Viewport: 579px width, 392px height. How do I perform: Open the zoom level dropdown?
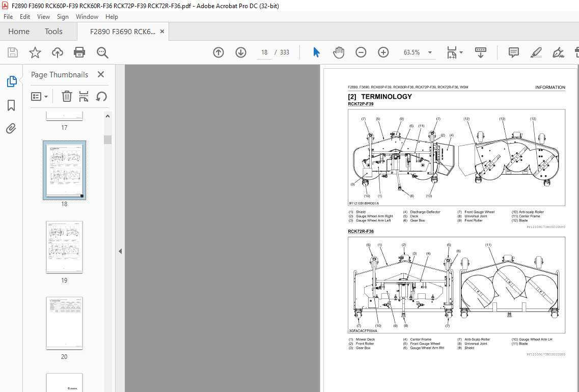click(x=430, y=52)
